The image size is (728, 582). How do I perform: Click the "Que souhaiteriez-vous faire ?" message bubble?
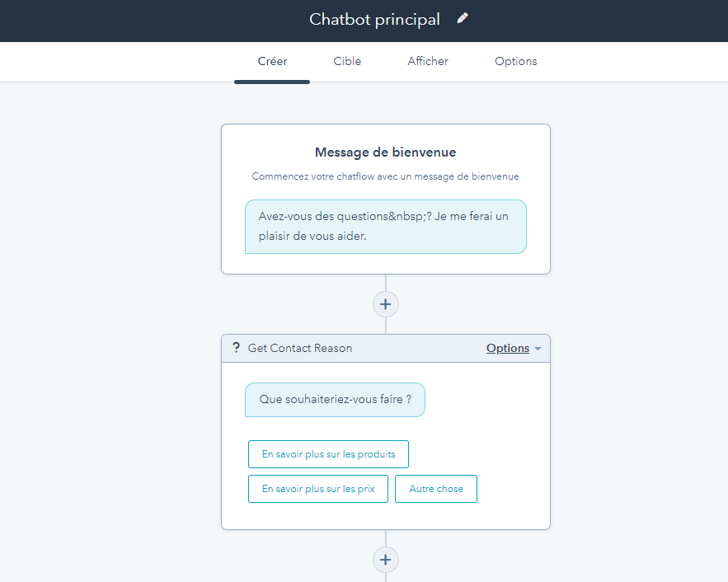click(335, 399)
